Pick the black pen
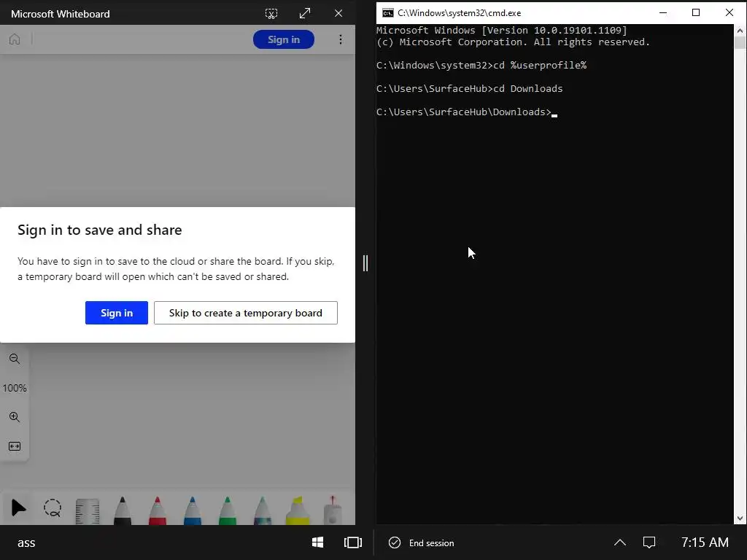Screen dimensions: 747x560 (123, 510)
